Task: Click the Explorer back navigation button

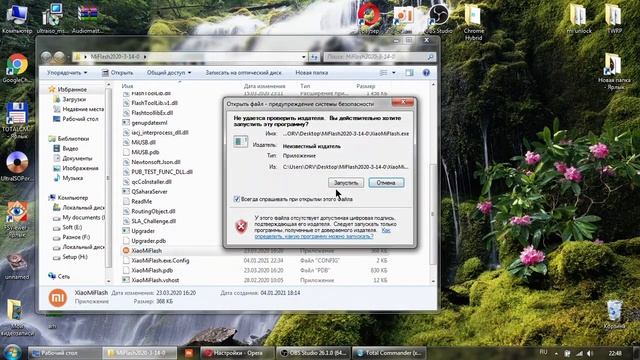Action: (x=46, y=57)
